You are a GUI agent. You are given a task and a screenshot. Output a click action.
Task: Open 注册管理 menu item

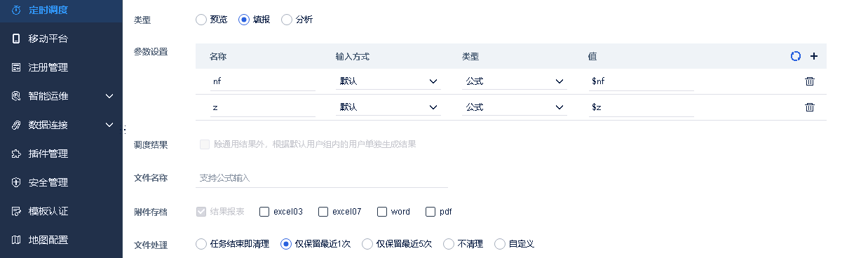click(x=61, y=67)
